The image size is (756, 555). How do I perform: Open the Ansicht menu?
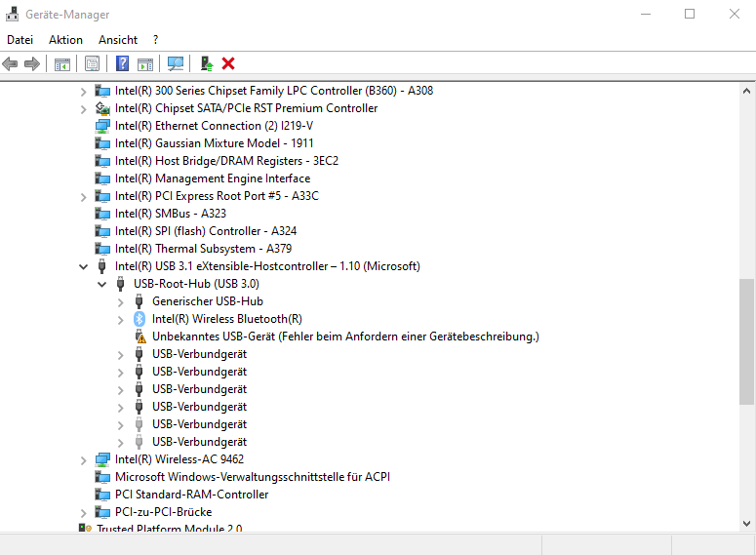pos(118,40)
